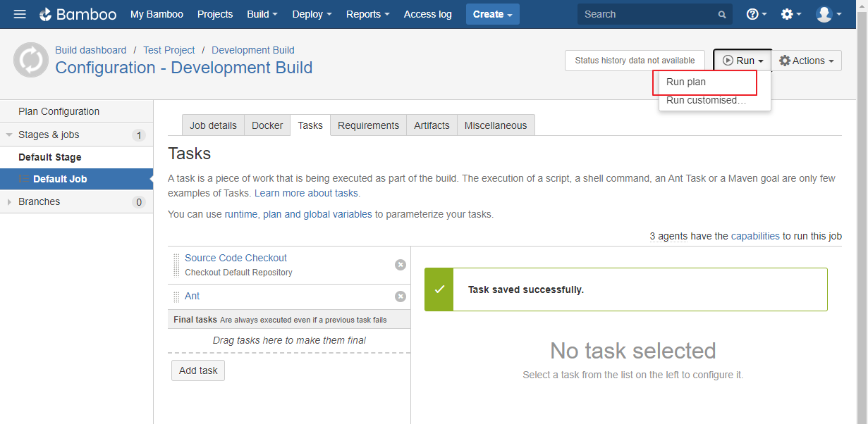
Task: Click the Development Build breadcrumb
Action: point(253,50)
